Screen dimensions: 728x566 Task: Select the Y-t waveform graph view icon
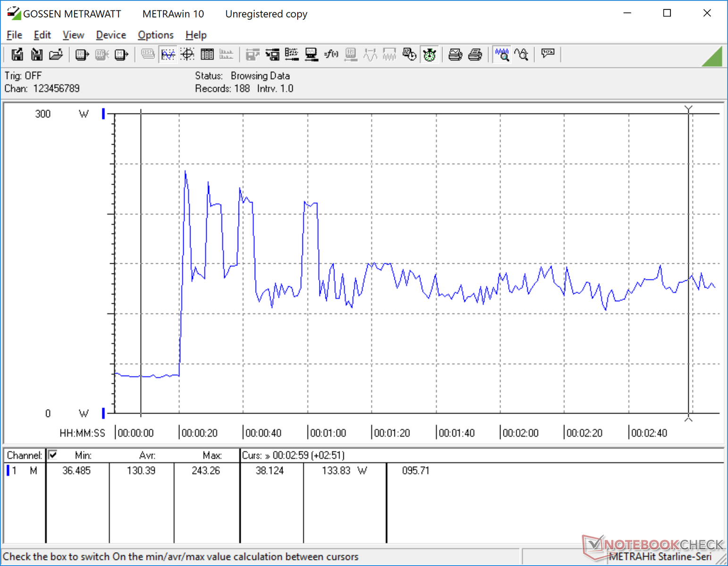[x=168, y=55]
